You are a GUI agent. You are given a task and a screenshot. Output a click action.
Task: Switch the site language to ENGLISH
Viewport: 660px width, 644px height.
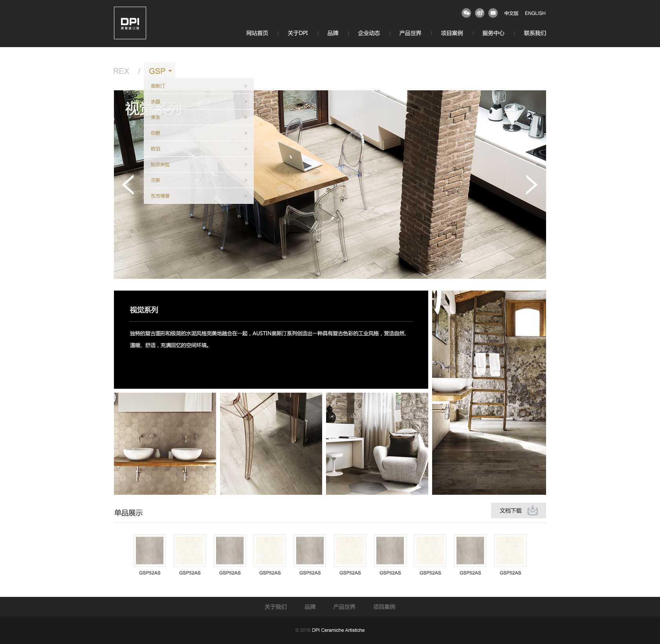tap(535, 13)
